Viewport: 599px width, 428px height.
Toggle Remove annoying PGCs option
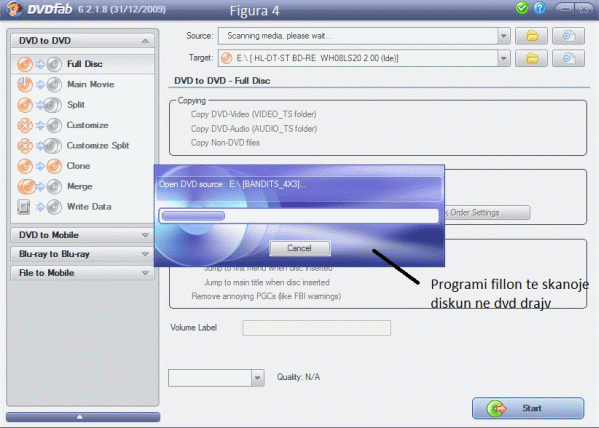pos(266,296)
